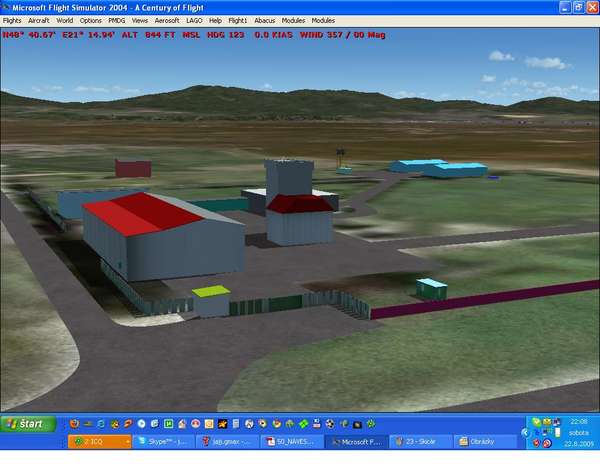This screenshot has width=600, height=469.
Task: Click the heading readout HDG 123
Action: (226, 35)
